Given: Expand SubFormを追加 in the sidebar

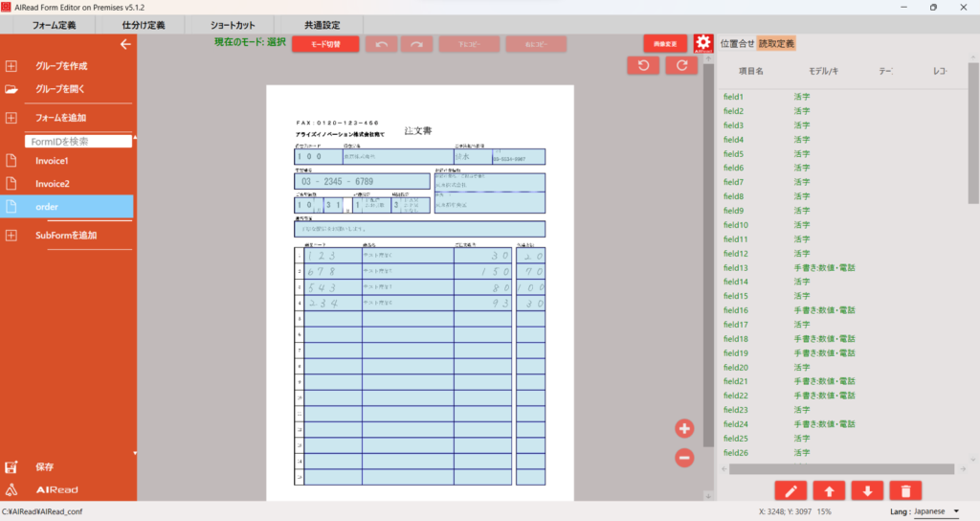Looking at the screenshot, I should 12,236.
